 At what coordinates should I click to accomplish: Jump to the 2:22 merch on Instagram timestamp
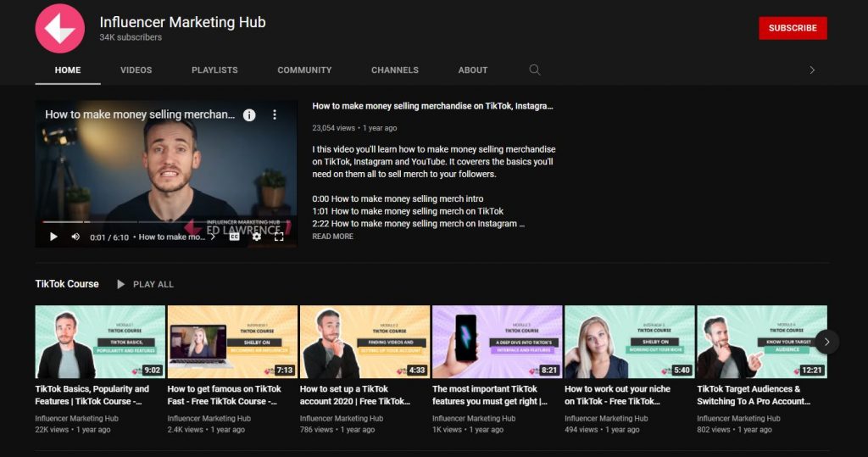coord(320,224)
